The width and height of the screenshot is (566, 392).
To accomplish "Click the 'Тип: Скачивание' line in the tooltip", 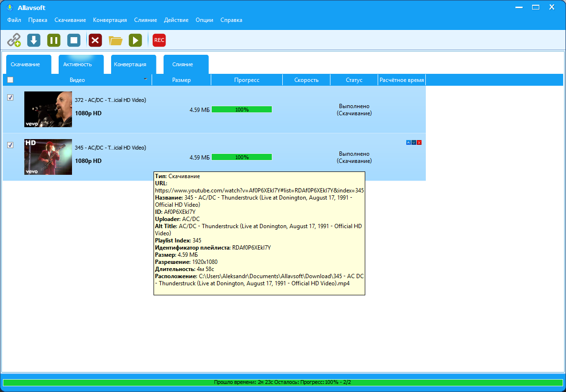I will click(177, 176).
